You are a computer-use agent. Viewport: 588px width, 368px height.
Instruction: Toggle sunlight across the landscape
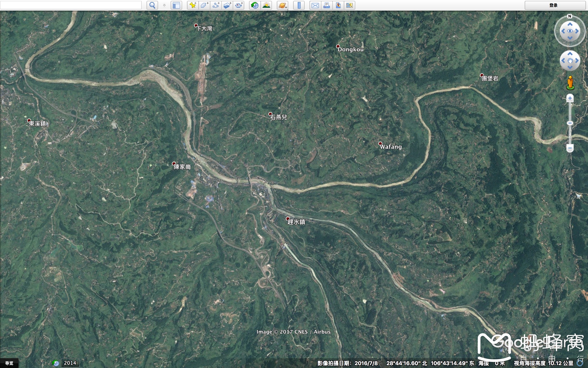(266, 5)
